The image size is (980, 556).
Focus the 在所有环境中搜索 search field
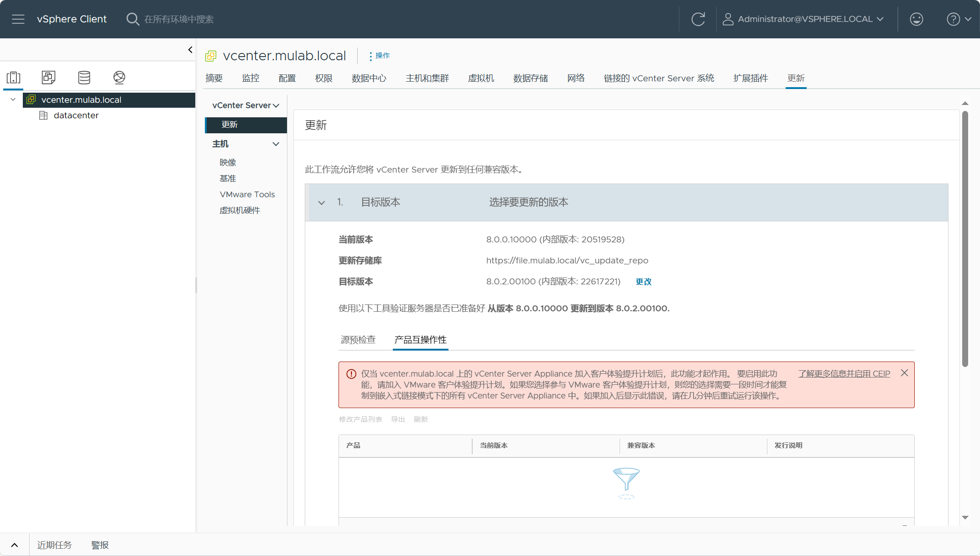179,19
